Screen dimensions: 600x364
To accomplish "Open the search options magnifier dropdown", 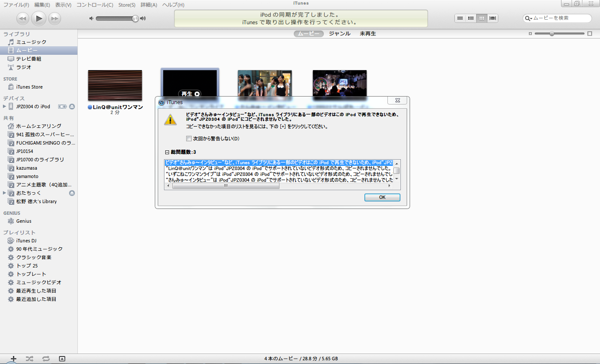I will (528, 18).
